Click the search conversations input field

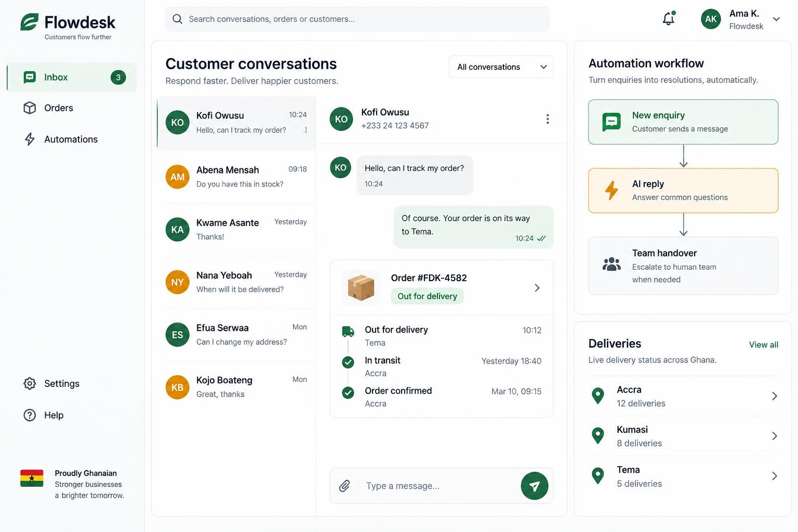click(357, 19)
